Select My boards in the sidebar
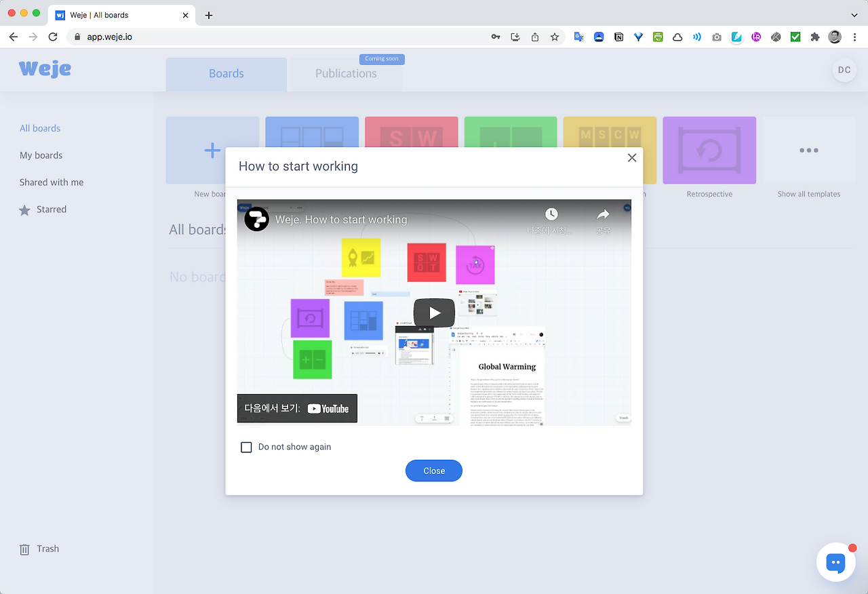 coord(41,155)
